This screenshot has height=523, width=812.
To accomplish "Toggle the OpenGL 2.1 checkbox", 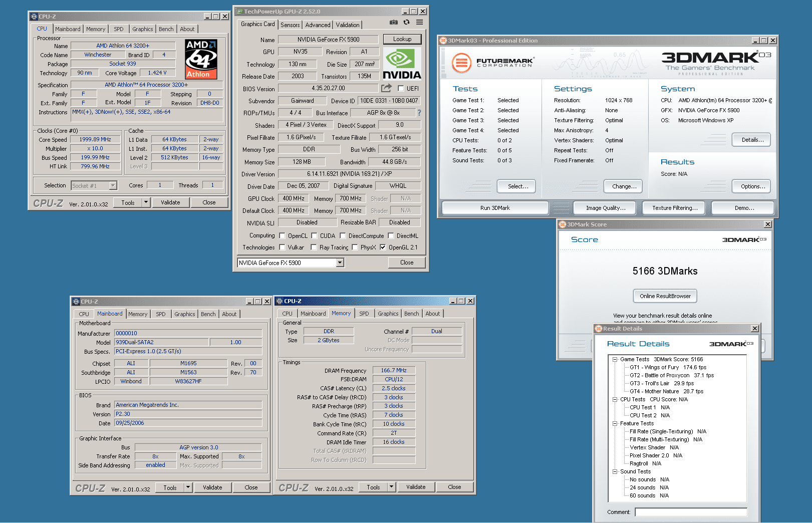I will (383, 247).
